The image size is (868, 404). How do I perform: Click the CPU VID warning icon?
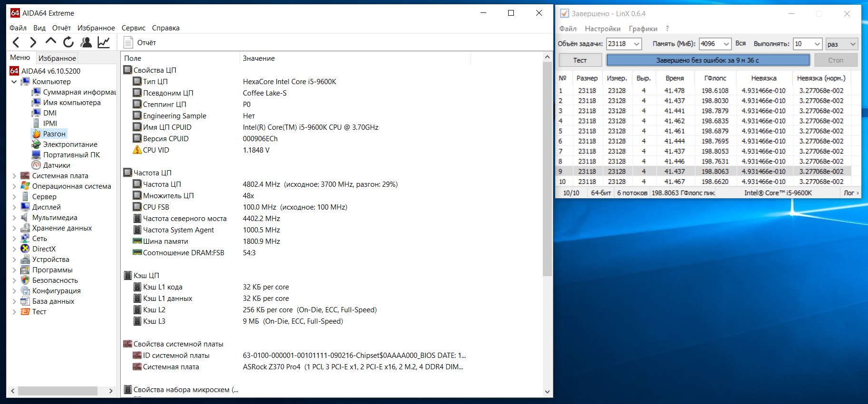(x=137, y=150)
